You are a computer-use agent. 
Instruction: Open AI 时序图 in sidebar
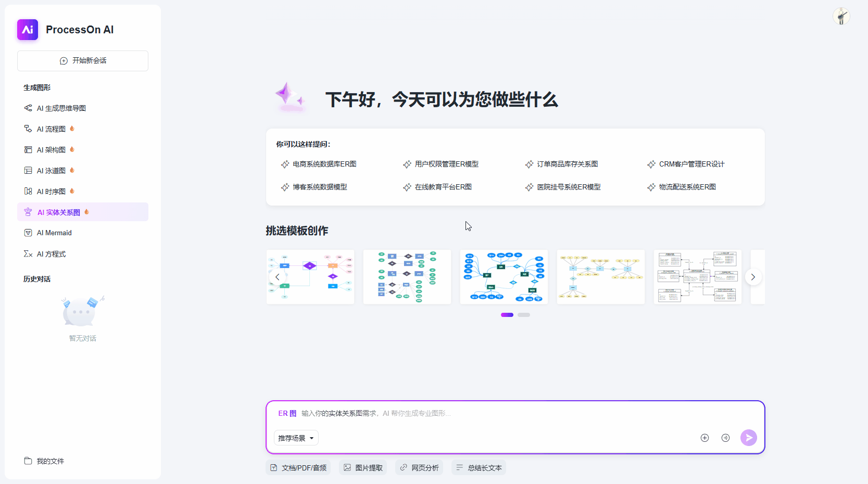(x=83, y=192)
